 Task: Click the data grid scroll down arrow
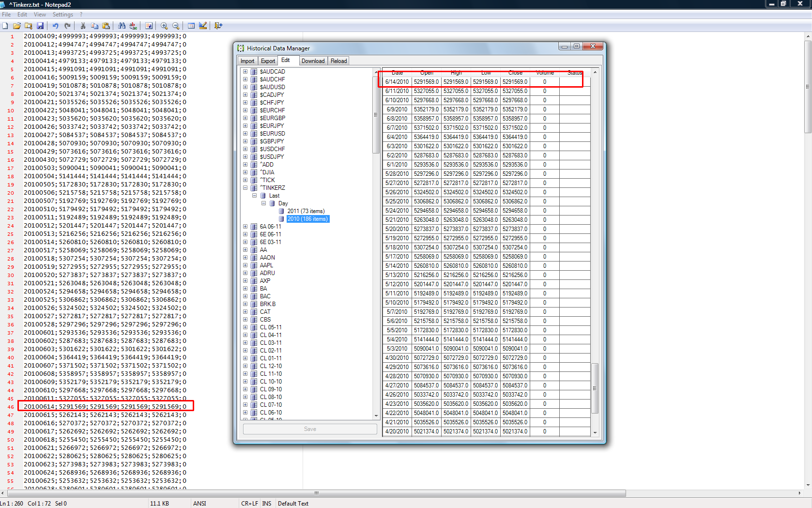595,432
